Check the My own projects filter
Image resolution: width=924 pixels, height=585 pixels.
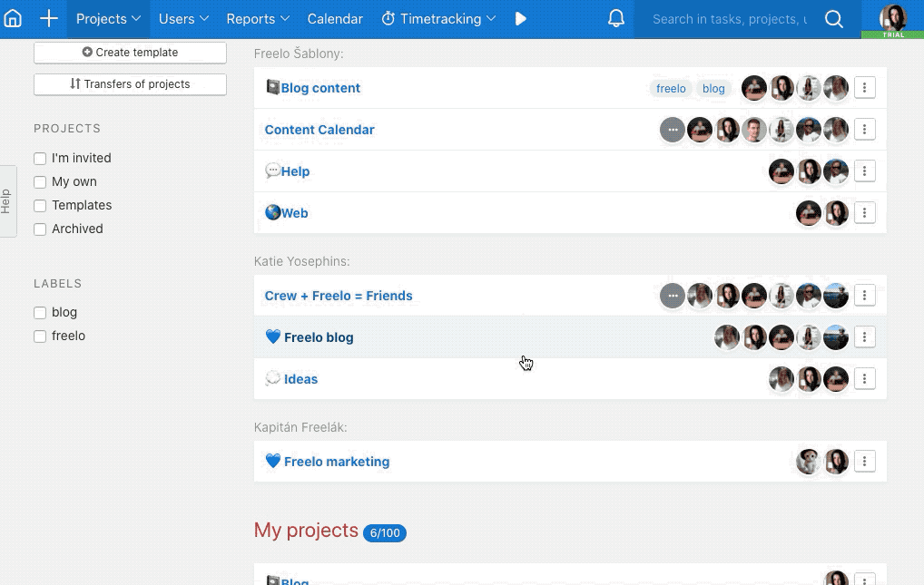40,182
